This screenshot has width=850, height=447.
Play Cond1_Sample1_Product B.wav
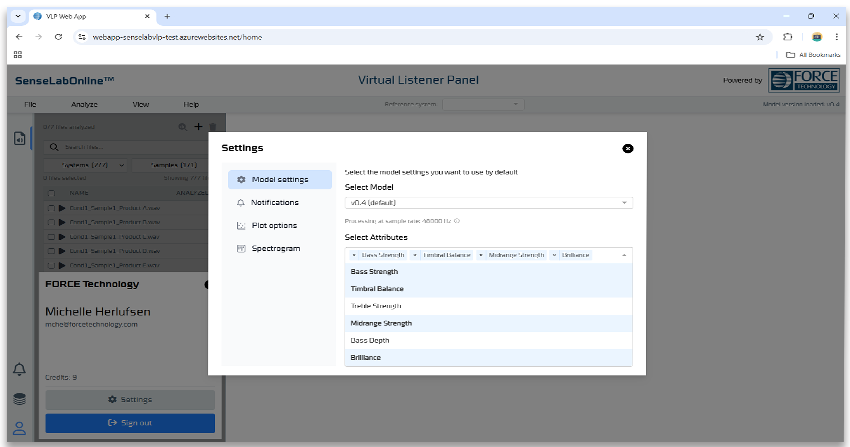(x=62, y=222)
